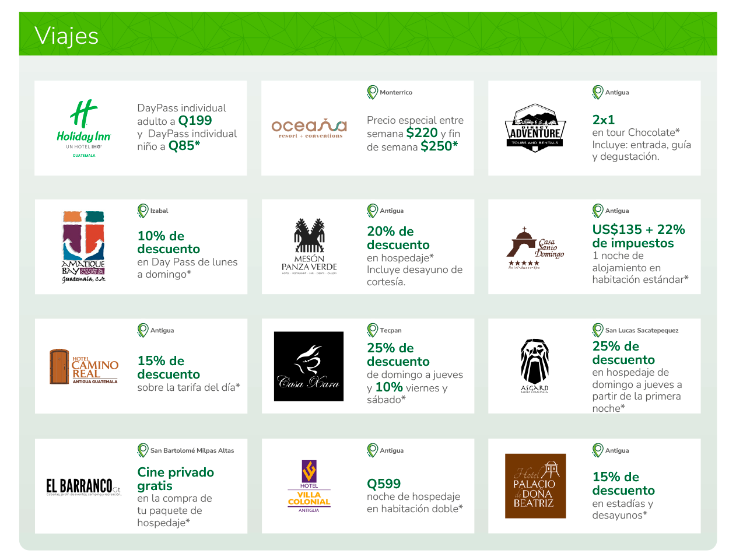Screen dimensions: 729x560
Task: Click "15% de descuento" in the Palacio Doña Beatriz card
Action: pyautogui.click(x=623, y=484)
